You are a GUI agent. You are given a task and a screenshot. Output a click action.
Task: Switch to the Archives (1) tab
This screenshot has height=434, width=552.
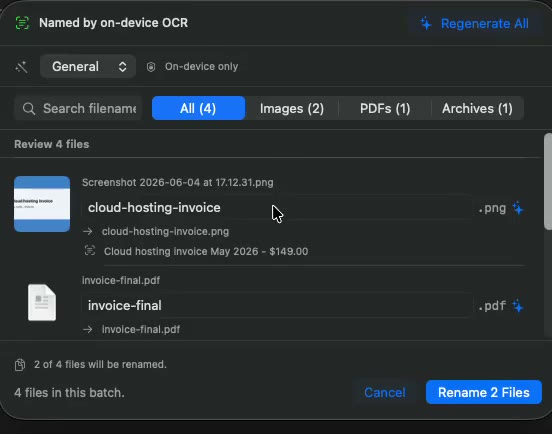point(477,108)
